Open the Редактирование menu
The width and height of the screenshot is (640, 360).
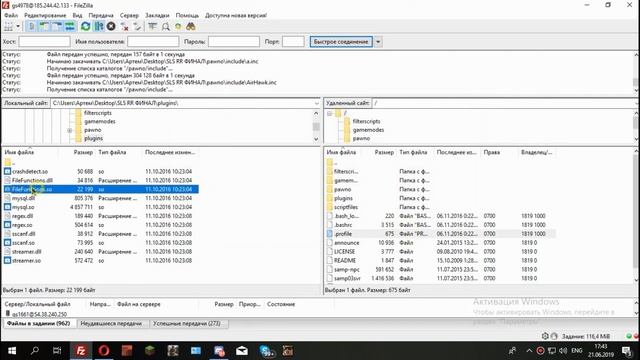pyautogui.click(x=45, y=15)
